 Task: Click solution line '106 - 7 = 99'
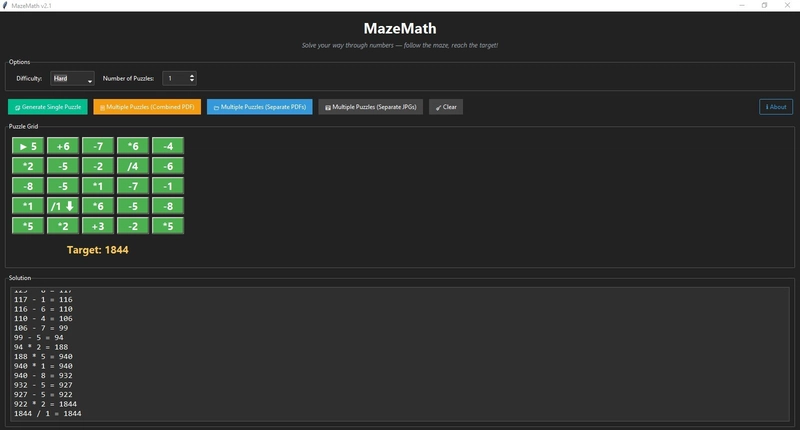41,328
